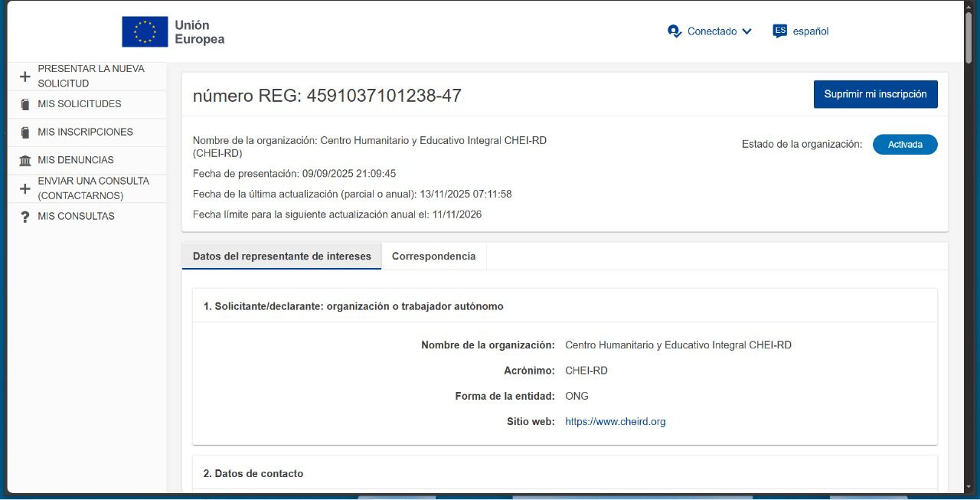Click the ES language badge icon

coord(779,31)
